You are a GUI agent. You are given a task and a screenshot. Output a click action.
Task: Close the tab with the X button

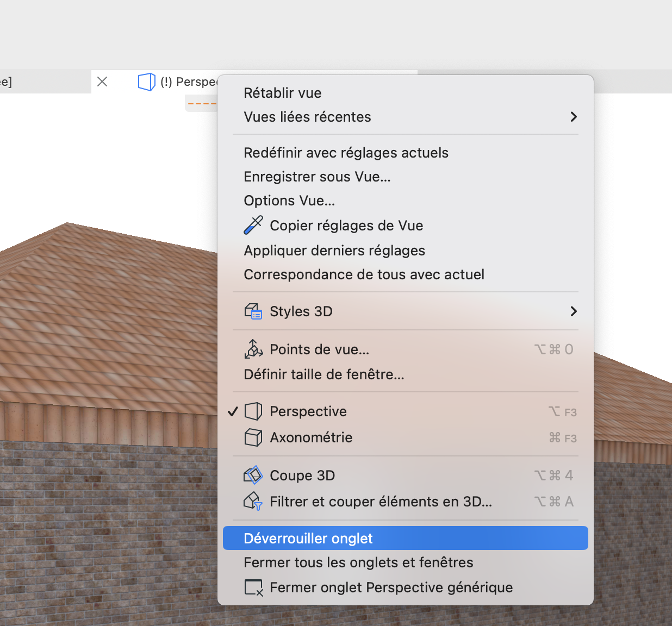(x=102, y=82)
